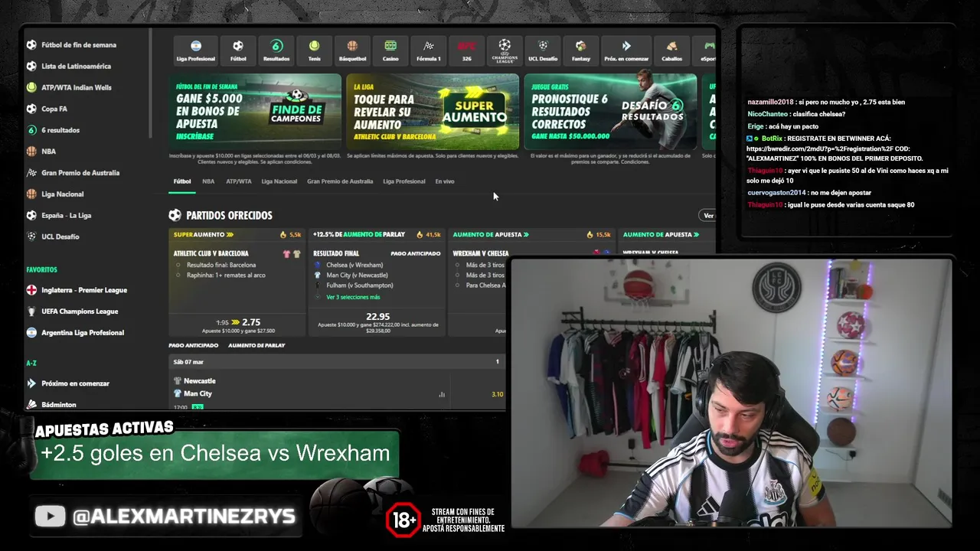Screen dimensions: 980x551
Task: Switch to the Gran Premio de Australia tab
Action: click(x=340, y=181)
